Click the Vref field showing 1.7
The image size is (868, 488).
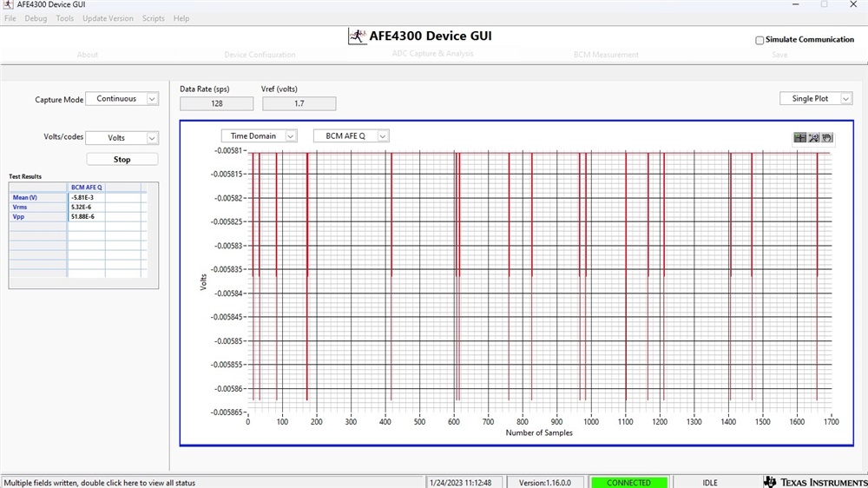click(x=299, y=103)
